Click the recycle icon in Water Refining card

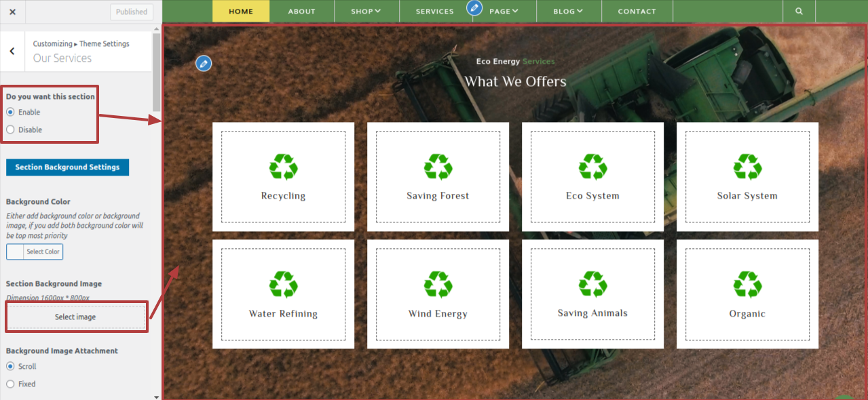click(x=283, y=285)
